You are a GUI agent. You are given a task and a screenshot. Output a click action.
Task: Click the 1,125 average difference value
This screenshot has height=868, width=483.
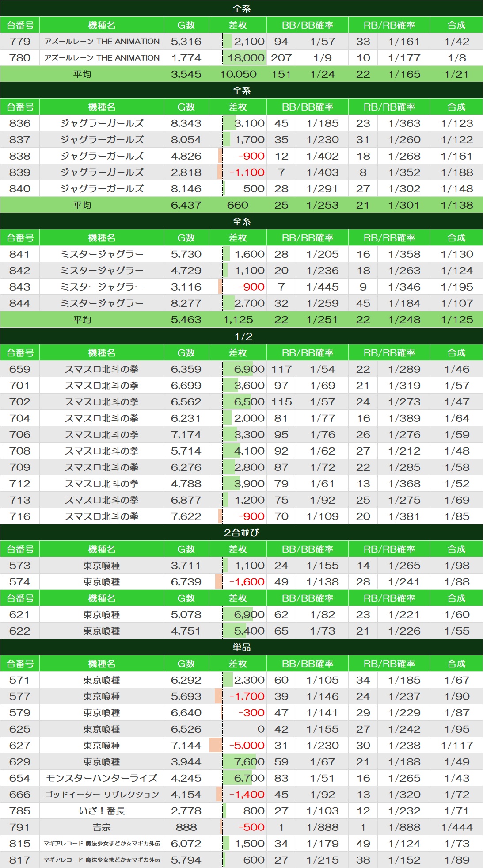point(238,320)
